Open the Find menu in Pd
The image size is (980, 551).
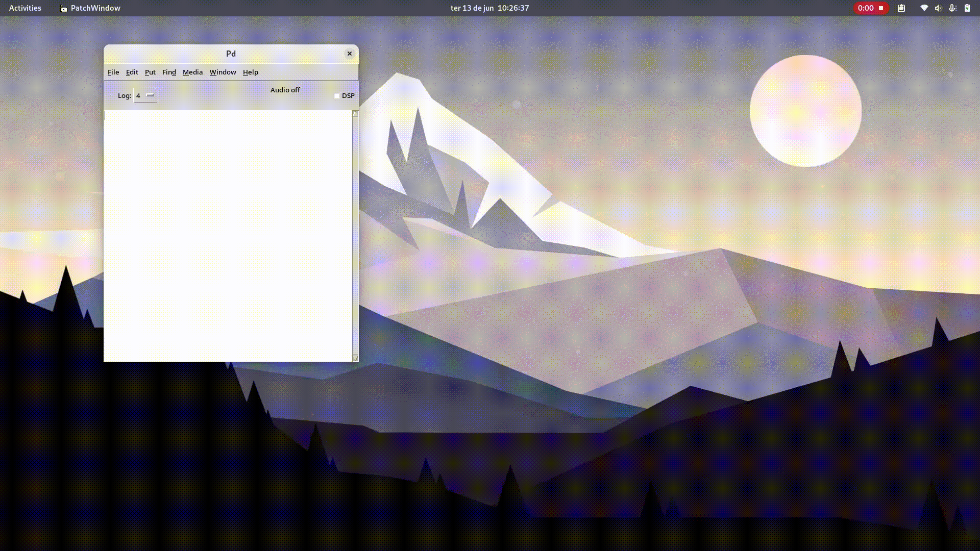pyautogui.click(x=169, y=72)
